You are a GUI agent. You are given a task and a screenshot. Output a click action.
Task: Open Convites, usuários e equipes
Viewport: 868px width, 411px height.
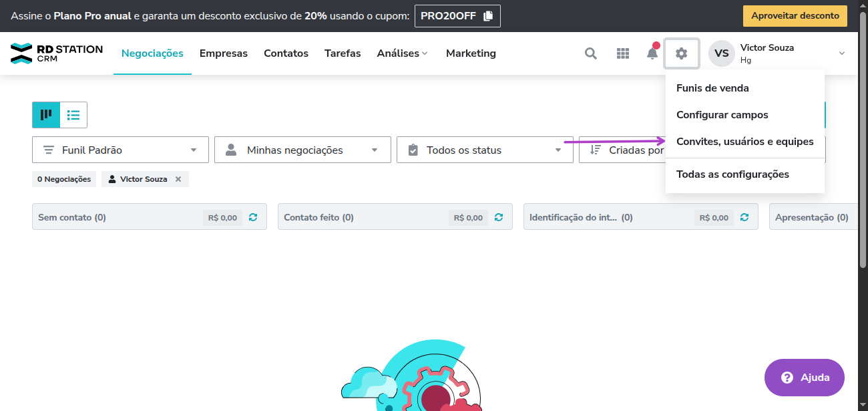[745, 142]
